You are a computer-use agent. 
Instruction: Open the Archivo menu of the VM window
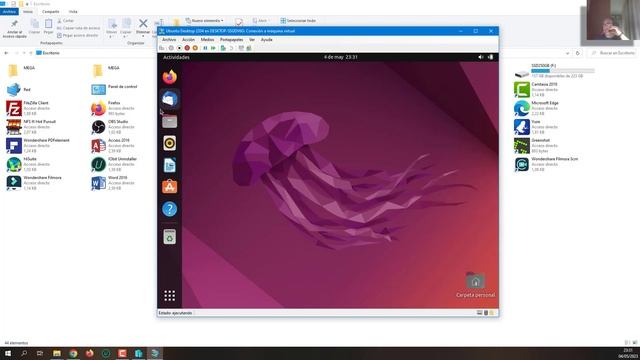click(x=169, y=40)
